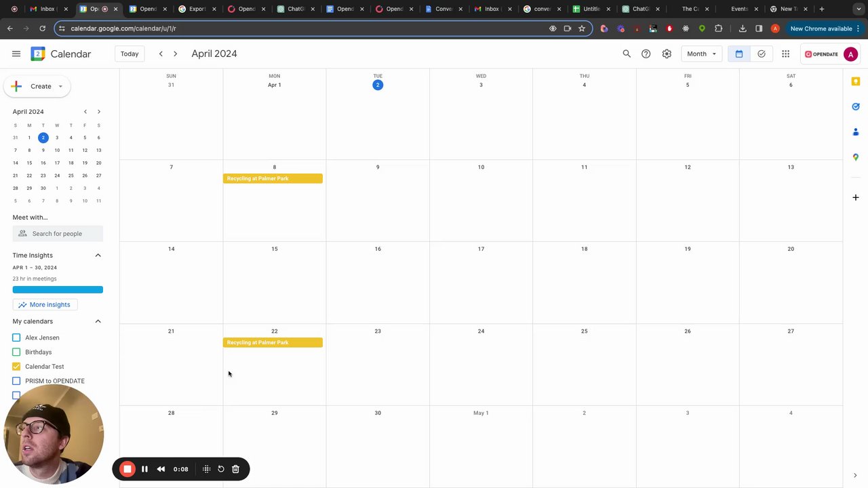Select highlighted date 2 in main grid
Viewport: 868px width, 488px height.
[378, 85]
